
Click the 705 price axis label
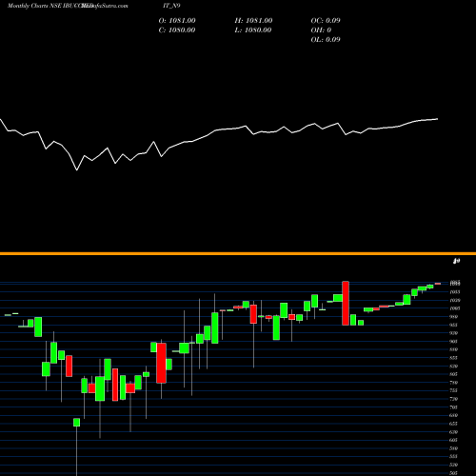pos(454,407)
